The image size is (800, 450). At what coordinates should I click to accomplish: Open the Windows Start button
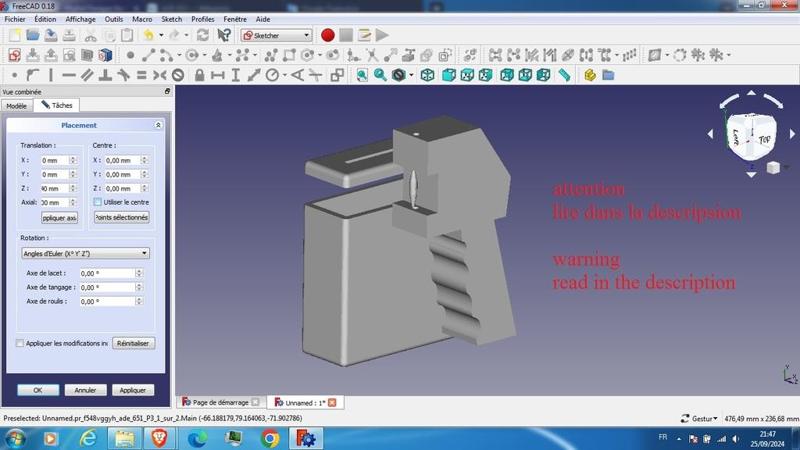(x=15, y=438)
